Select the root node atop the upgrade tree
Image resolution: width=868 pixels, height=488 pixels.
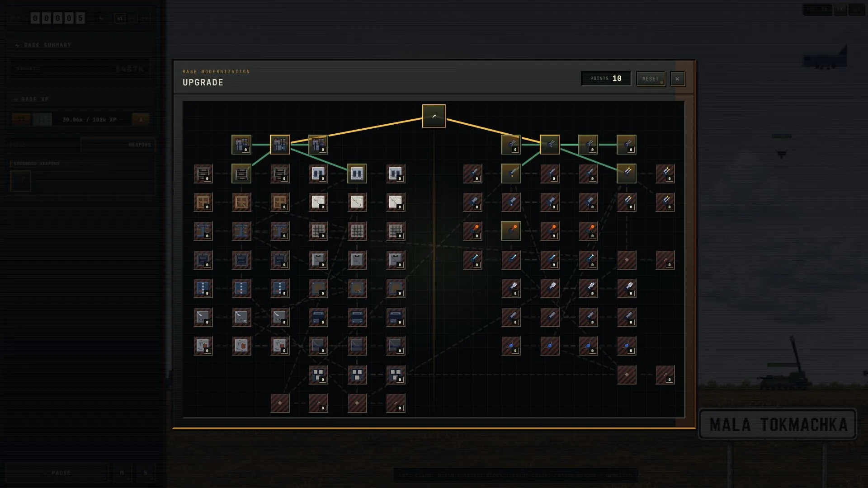[x=434, y=116]
